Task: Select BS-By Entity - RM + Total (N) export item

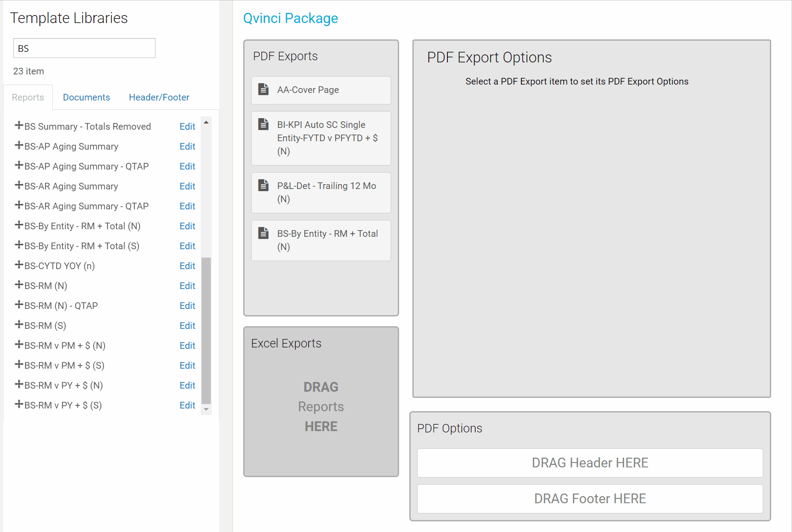Action: [321, 240]
